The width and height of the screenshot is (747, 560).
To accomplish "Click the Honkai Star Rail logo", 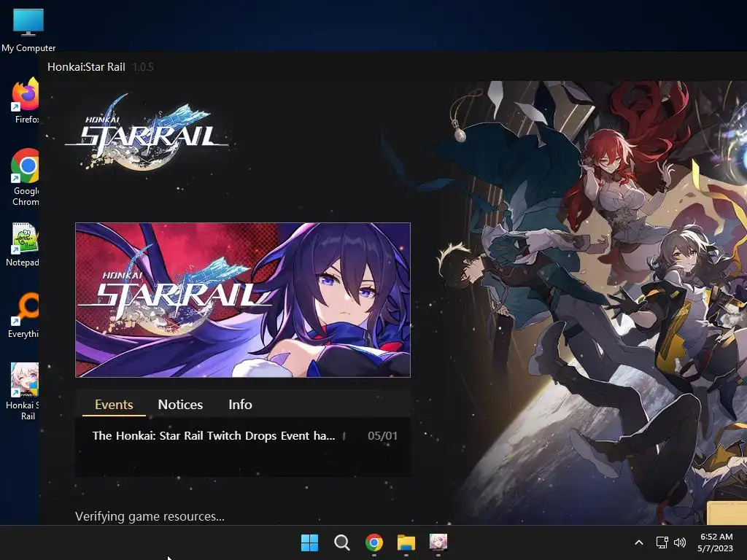I will click(147, 133).
